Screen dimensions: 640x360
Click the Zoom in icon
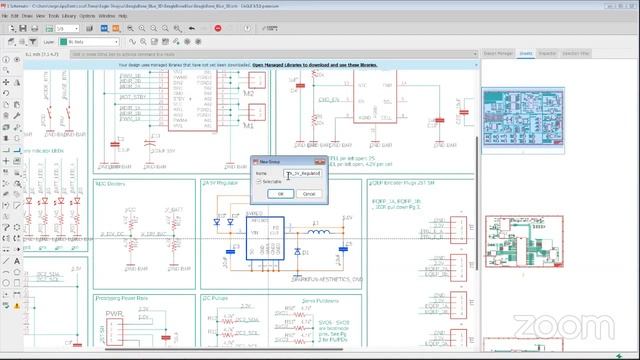142,28
